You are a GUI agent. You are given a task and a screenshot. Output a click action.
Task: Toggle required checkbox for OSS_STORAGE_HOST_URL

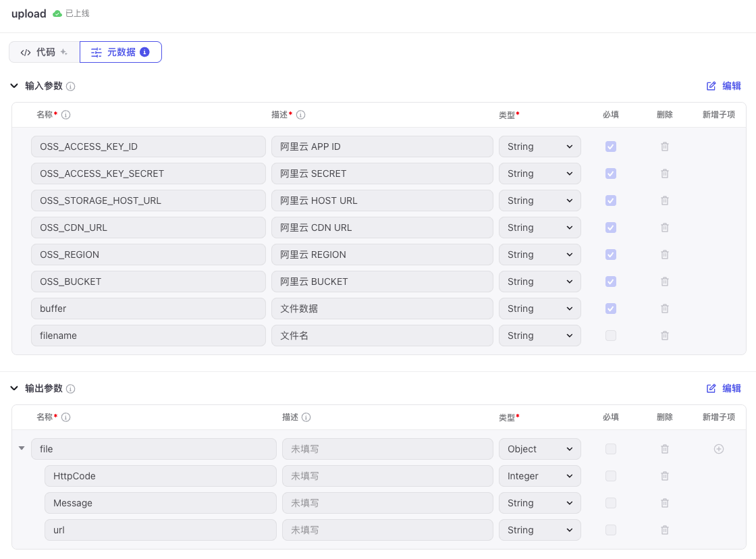[610, 201]
